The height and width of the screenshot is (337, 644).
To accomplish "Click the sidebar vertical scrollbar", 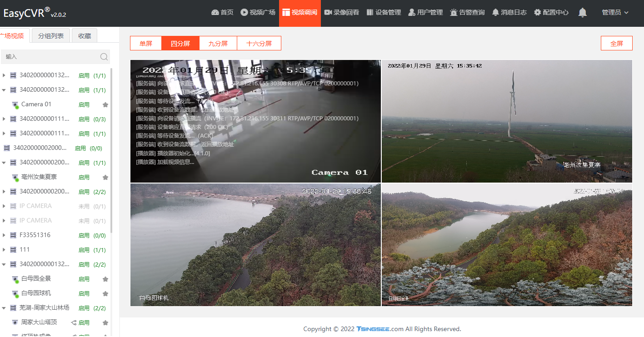I will click(x=111, y=150).
